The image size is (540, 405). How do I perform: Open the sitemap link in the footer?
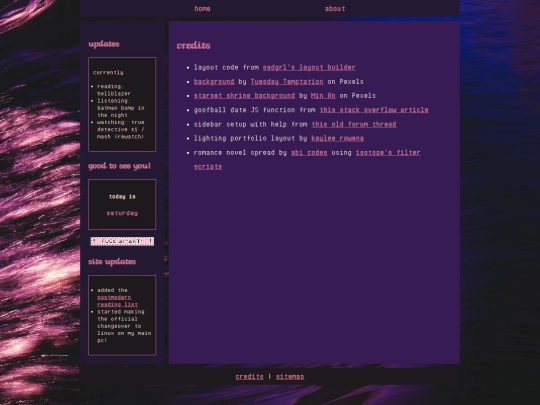click(x=290, y=376)
